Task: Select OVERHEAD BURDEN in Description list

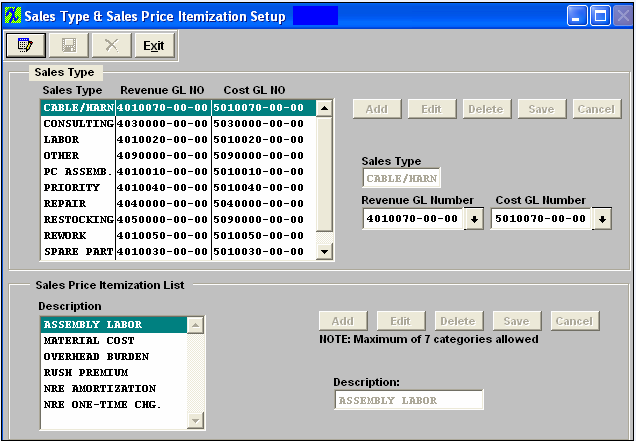Action: coord(114,357)
